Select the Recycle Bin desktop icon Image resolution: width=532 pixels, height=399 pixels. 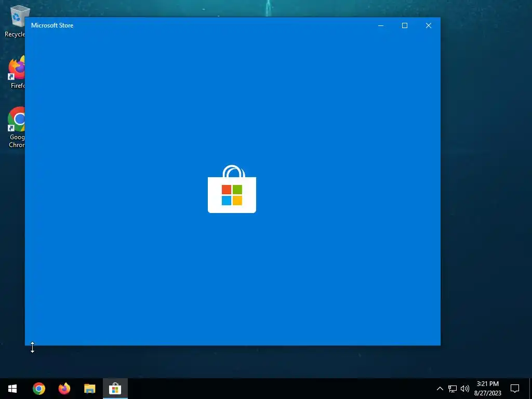15,21
